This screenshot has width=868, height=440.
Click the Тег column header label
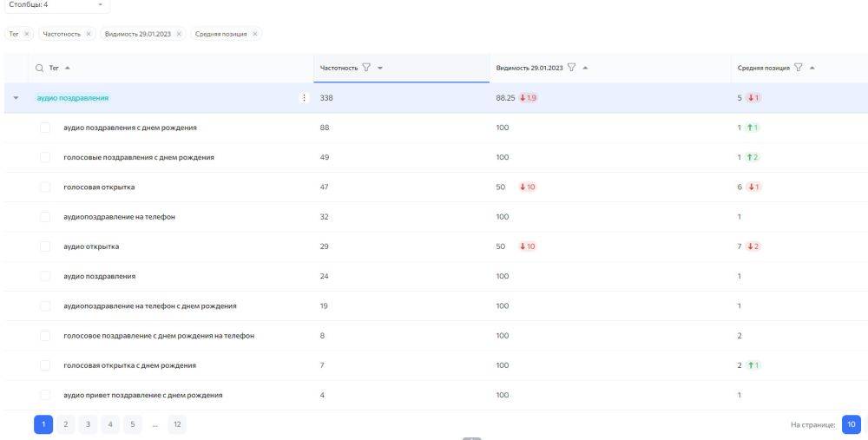54,68
